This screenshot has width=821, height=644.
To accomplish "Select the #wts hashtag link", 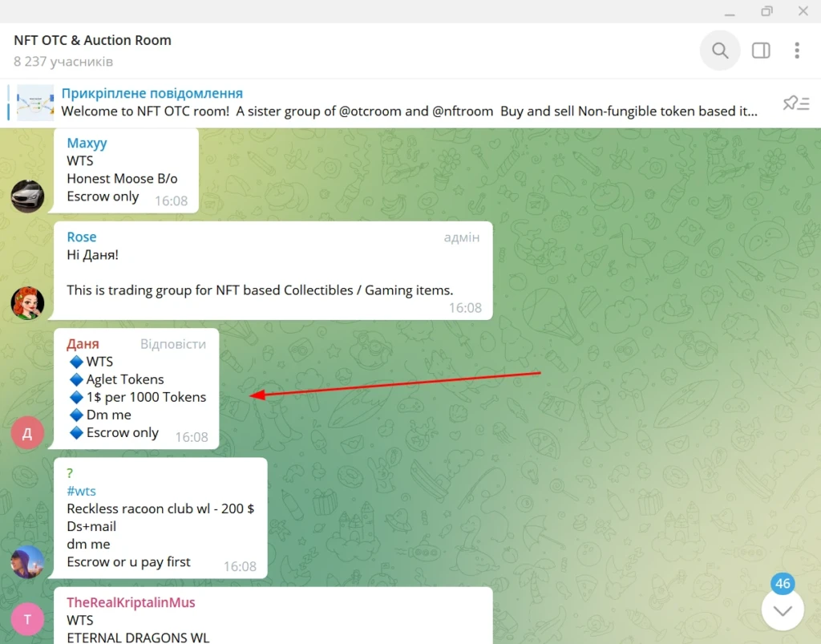I will click(x=81, y=491).
